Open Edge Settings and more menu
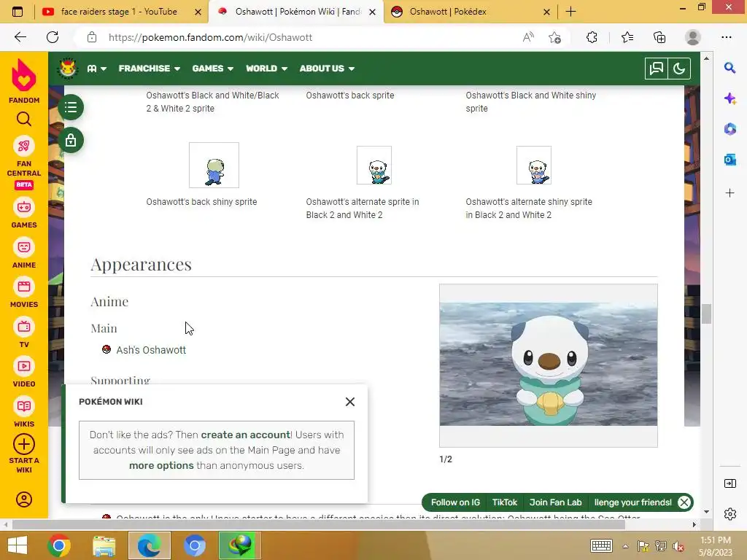 point(726,37)
